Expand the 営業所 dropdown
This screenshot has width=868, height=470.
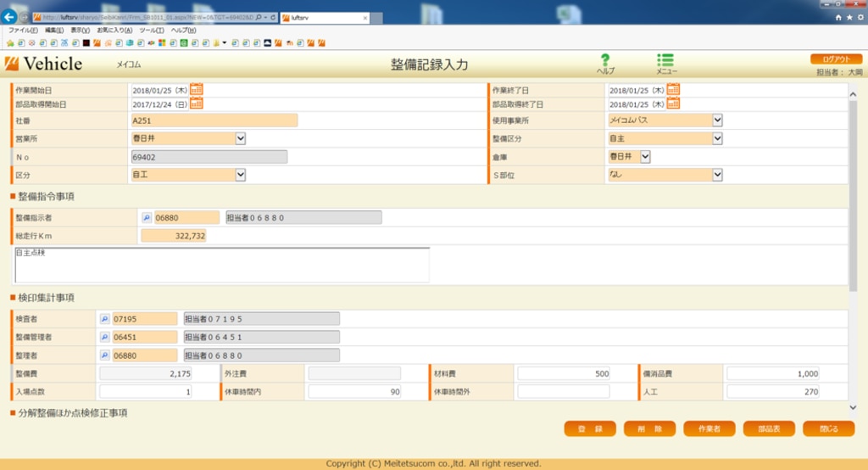(240, 138)
